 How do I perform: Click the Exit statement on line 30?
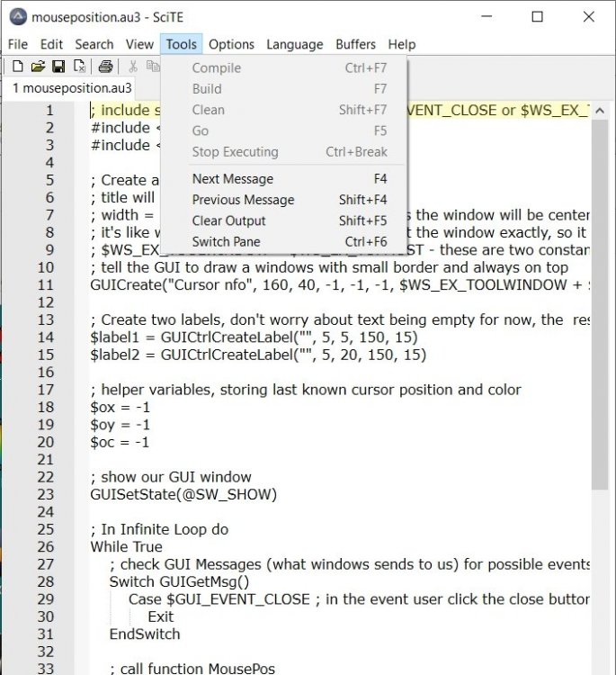[x=160, y=616]
